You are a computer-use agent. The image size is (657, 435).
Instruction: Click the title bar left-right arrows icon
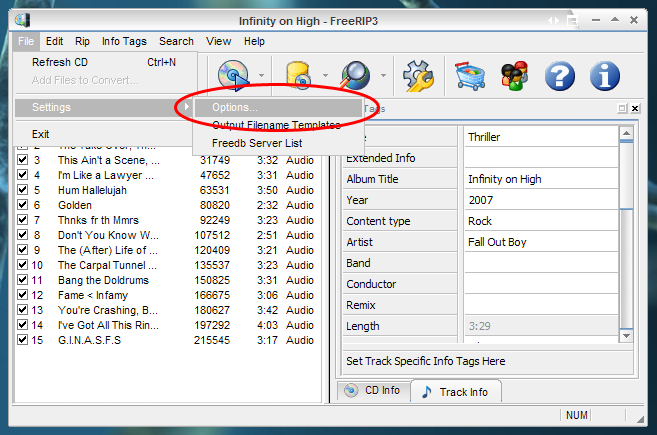(554, 20)
